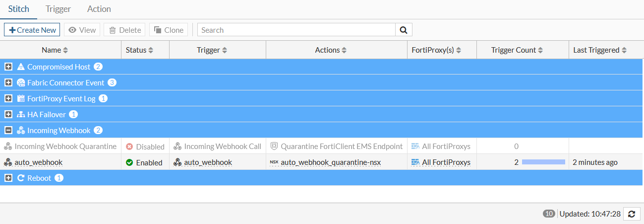
Task: Expand the Compromised Host group
Action: pyautogui.click(x=8, y=67)
